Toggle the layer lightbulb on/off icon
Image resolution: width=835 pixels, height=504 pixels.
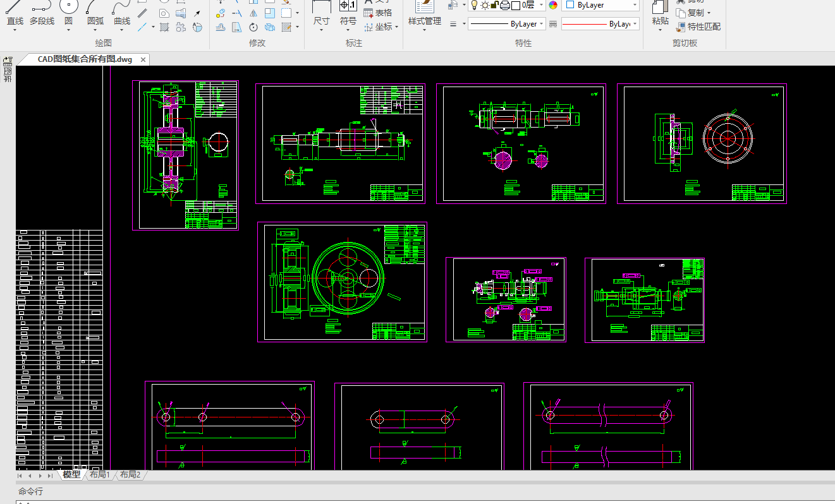pyautogui.click(x=474, y=5)
